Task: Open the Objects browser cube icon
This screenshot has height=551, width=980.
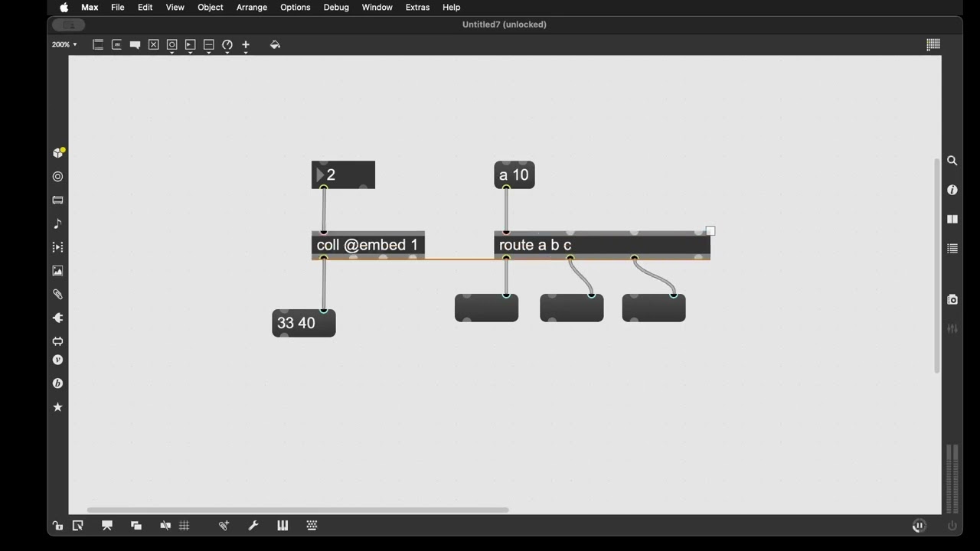Action: pyautogui.click(x=58, y=152)
